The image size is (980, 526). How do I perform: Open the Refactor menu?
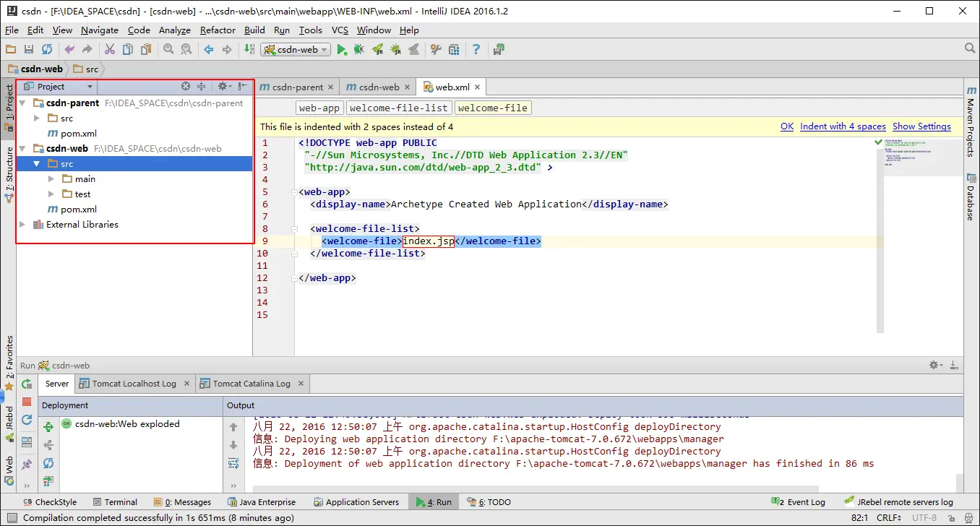click(218, 30)
